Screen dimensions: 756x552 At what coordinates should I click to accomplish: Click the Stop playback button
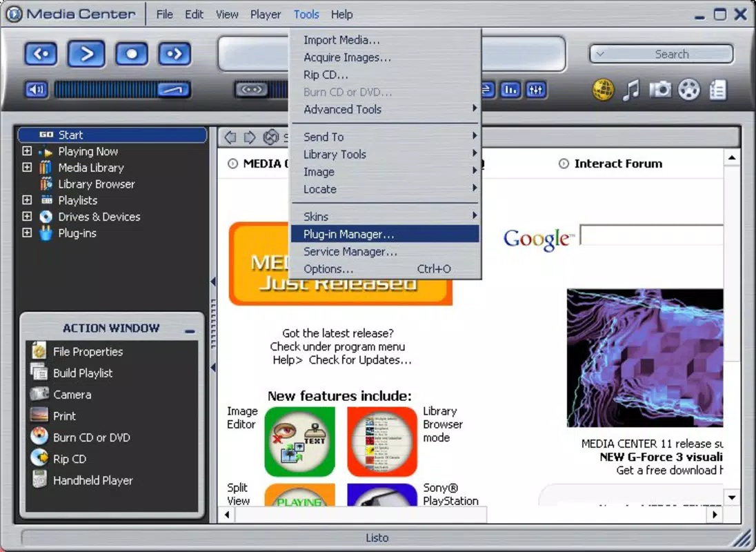click(131, 54)
